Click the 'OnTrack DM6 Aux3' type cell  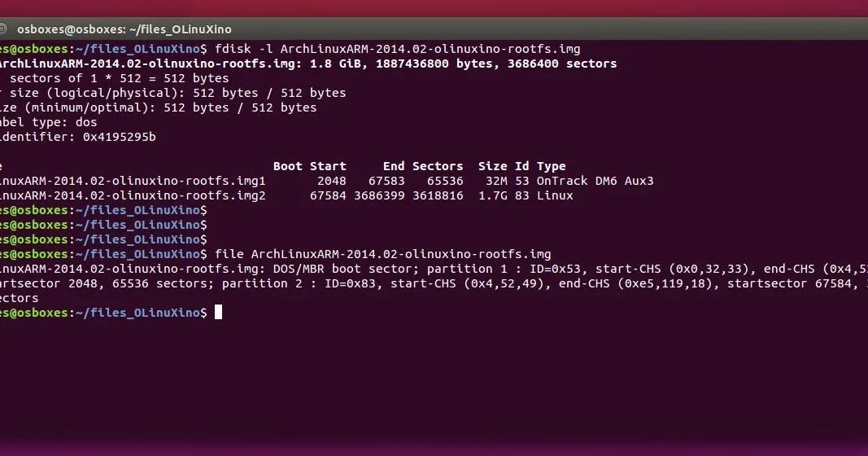click(x=595, y=181)
